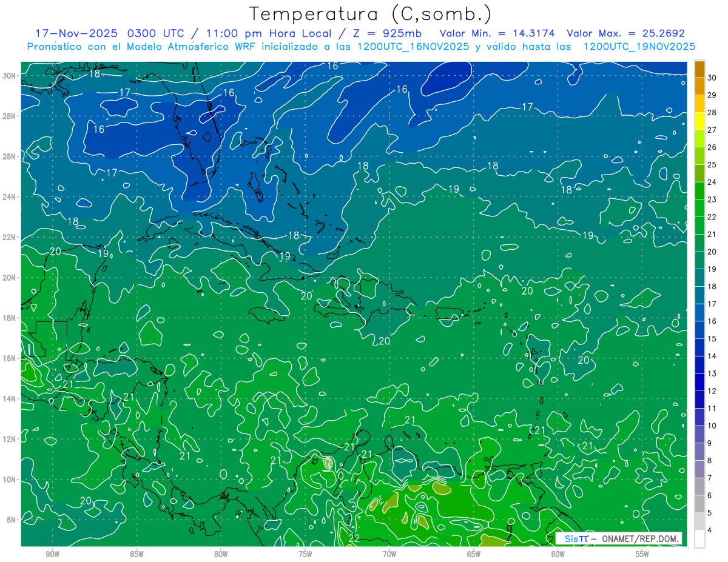Screen dimensions: 728x562
Task: Click the yellow swatch between 27 and 28
Action: click(x=699, y=121)
